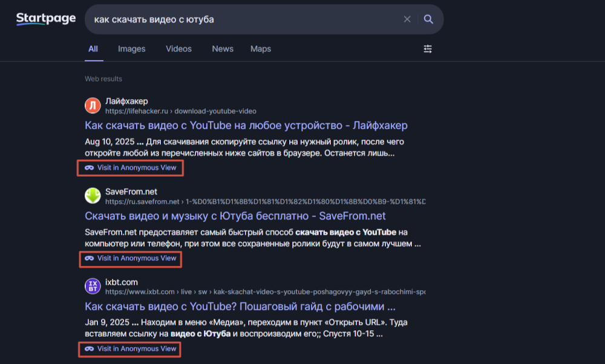
Task: Switch to the Videos tab
Action: point(178,49)
